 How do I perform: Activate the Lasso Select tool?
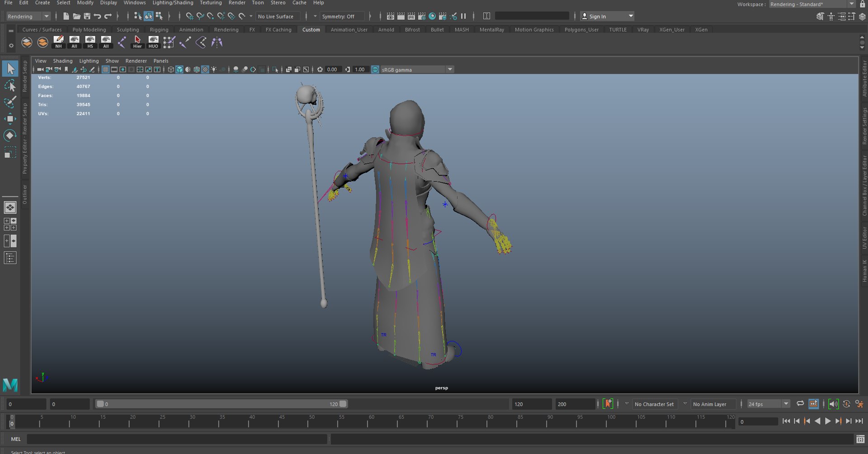coord(10,85)
